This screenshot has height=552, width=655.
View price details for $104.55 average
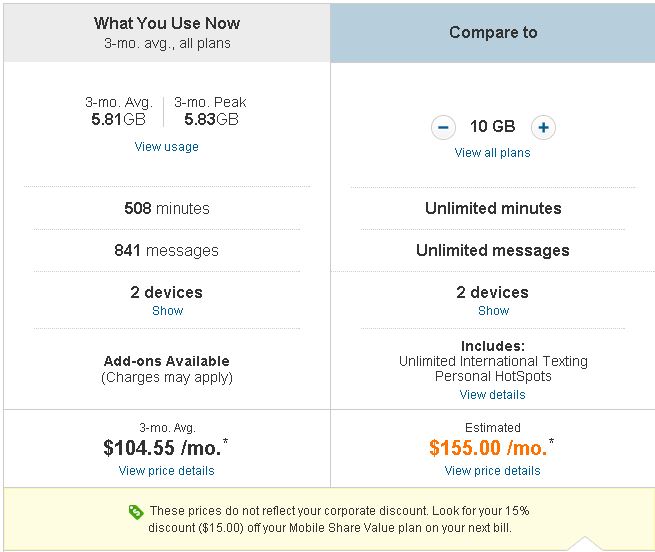tap(166, 471)
